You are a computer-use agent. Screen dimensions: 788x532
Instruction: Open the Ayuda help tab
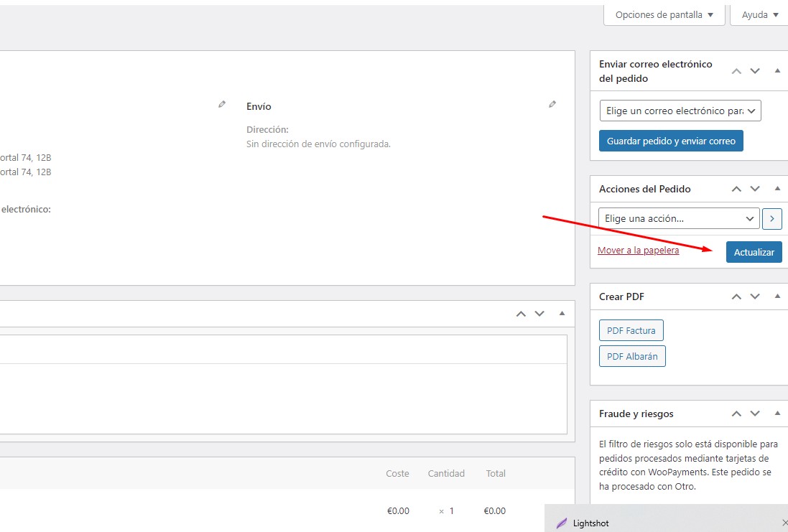click(759, 14)
